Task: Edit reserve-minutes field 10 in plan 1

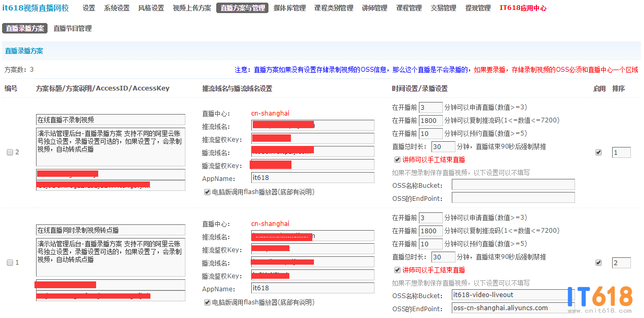Action: 431,244
